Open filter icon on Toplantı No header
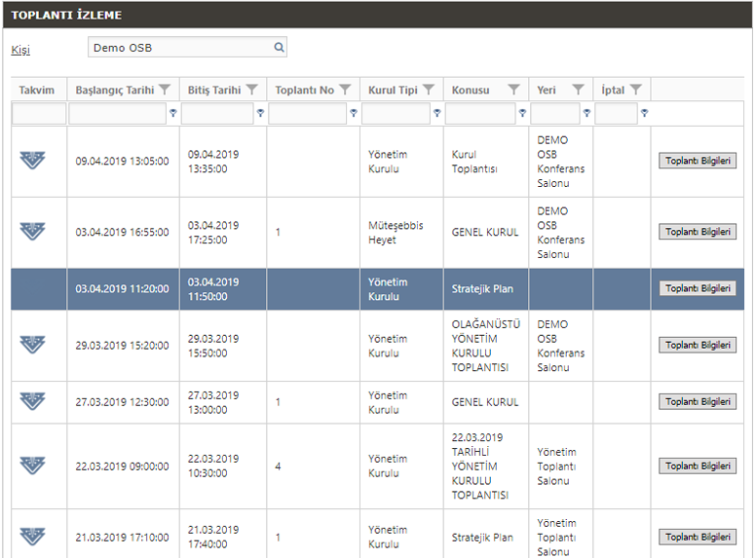 tap(344, 90)
